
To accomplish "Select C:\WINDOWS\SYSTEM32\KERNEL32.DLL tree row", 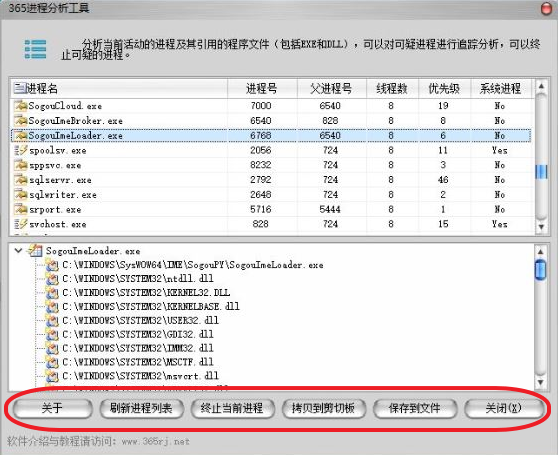I will [146, 292].
